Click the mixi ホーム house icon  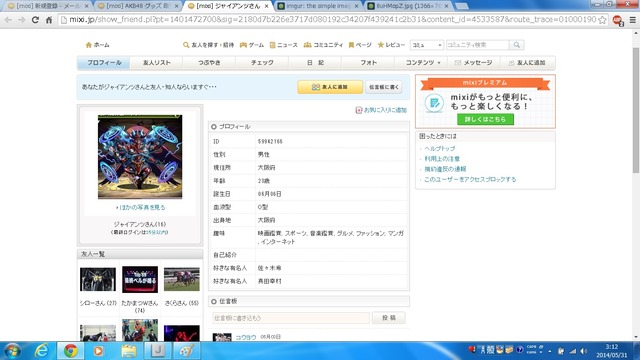[89, 45]
